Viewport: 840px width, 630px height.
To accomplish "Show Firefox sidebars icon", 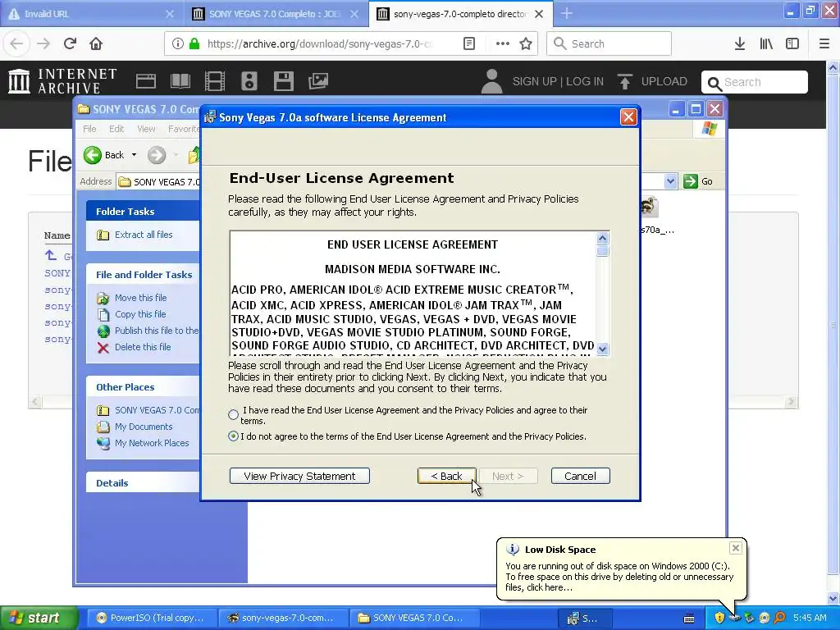I will (x=792, y=43).
